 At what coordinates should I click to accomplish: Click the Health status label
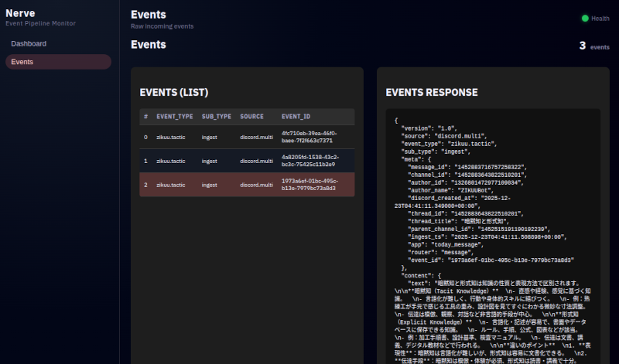(600, 18)
